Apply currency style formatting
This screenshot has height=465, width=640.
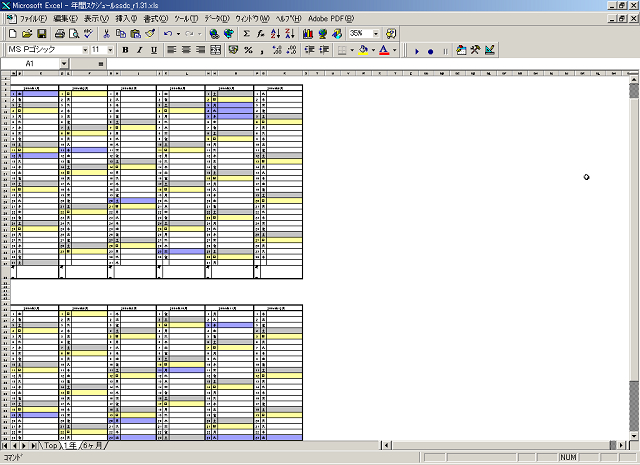click(233, 50)
